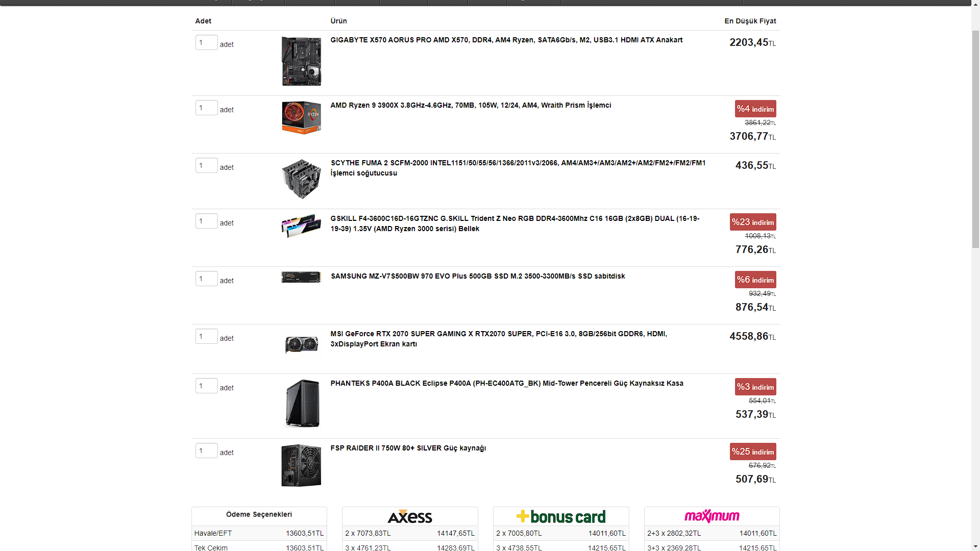
Task: Click the page vertical scrollbar
Action: 975,138
